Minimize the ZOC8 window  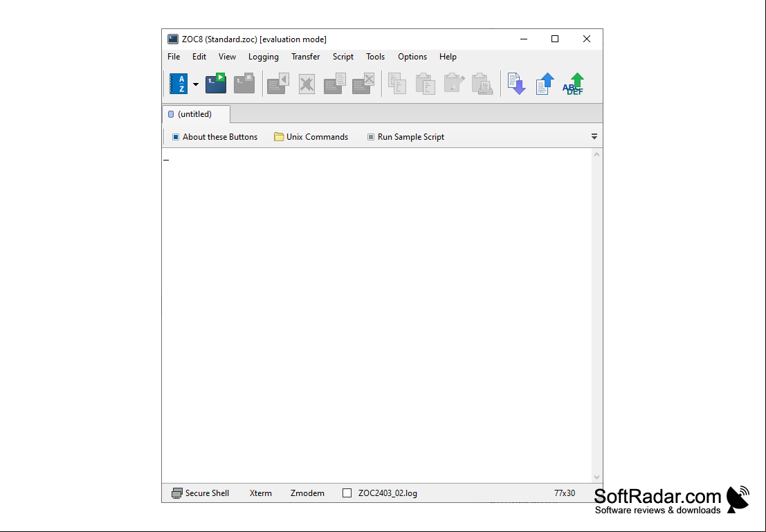pos(524,39)
